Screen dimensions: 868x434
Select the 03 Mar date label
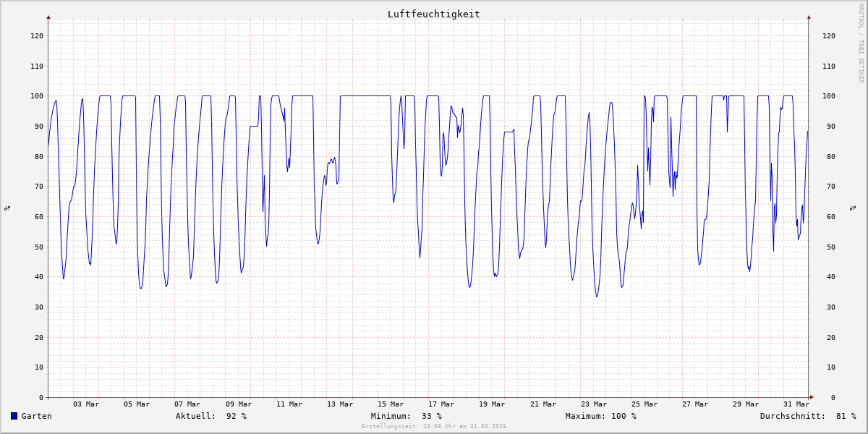(x=86, y=404)
